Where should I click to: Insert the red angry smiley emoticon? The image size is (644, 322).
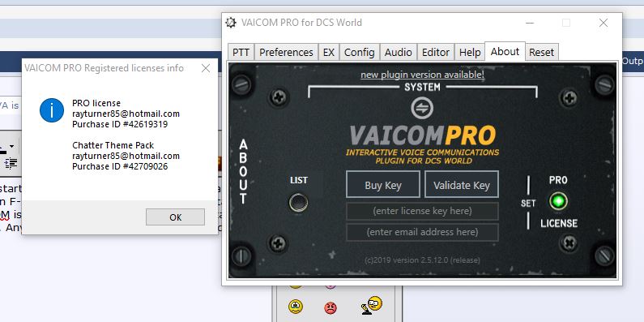click(x=331, y=307)
